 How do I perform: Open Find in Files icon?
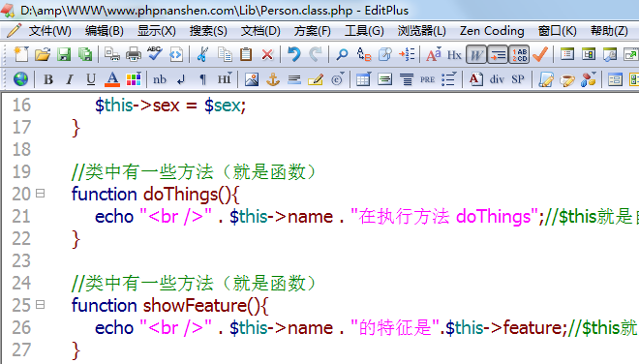point(385,54)
